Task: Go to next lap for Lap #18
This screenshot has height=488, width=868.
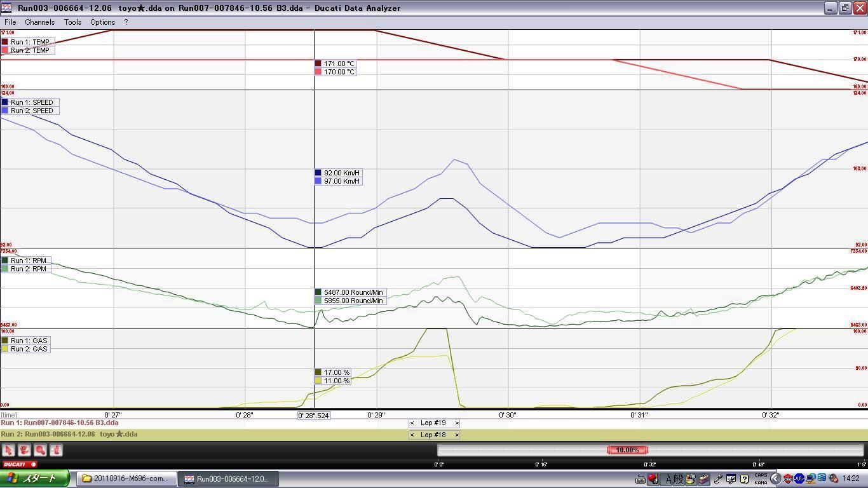Action: (x=456, y=435)
